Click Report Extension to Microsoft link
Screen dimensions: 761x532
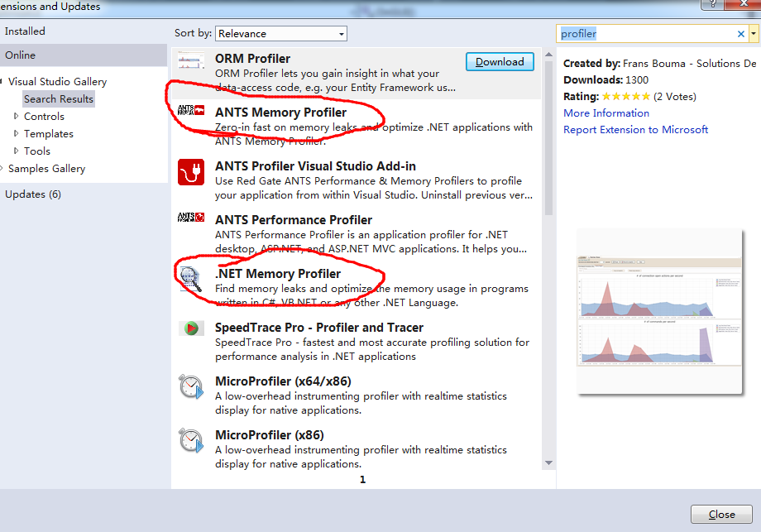635,130
